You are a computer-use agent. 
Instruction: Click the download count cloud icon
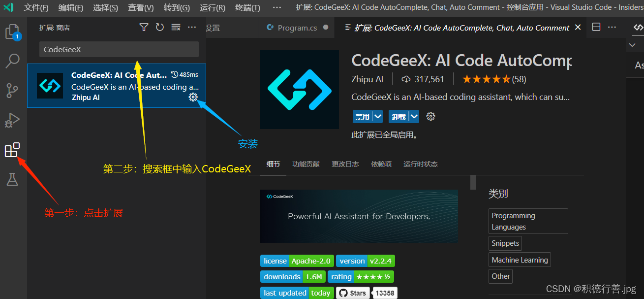click(406, 79)
